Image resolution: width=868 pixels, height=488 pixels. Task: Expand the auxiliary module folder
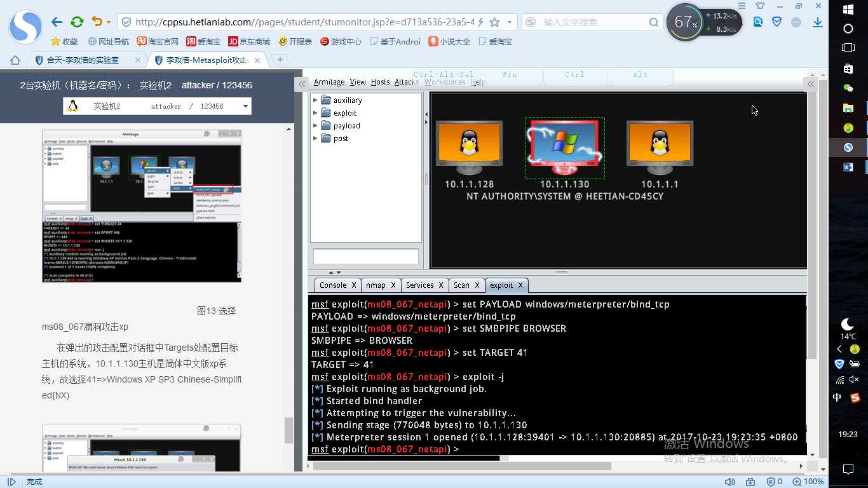point(315,100)
